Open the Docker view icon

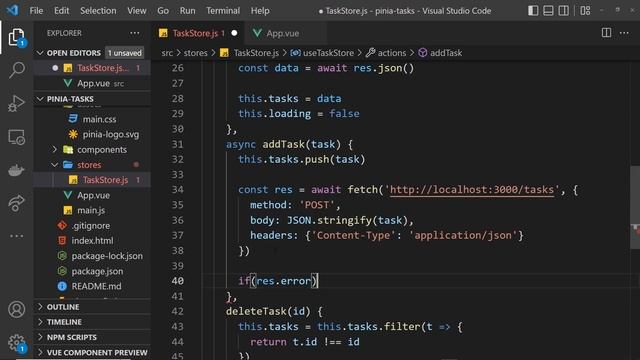coord(16,170)
